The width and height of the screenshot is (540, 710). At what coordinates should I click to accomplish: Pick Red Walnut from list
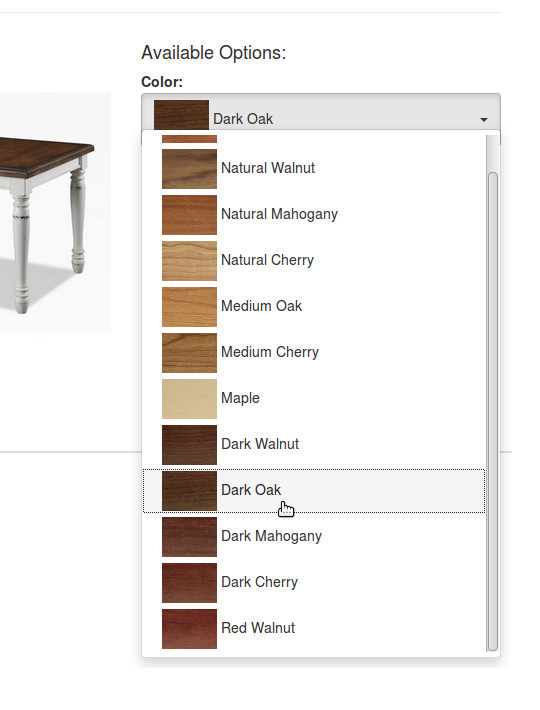pos(314,628)
